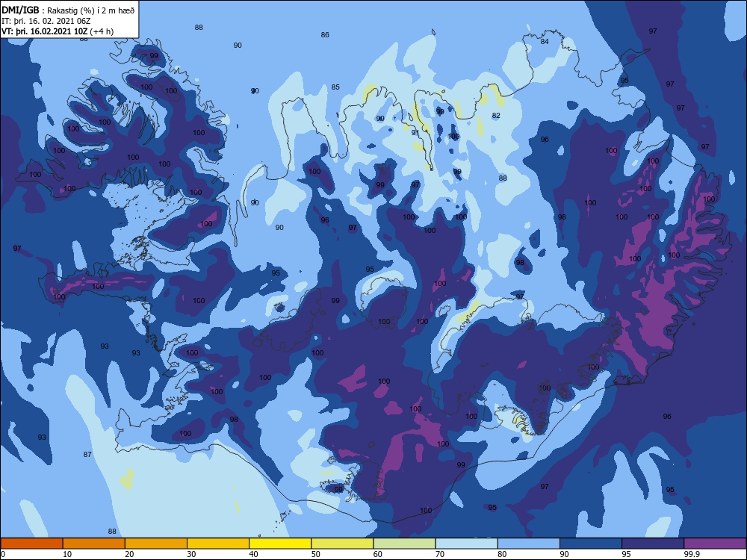Select the dark blue 90–95 legend swatch
The image size is (747, 560).
tap(591, 544)
